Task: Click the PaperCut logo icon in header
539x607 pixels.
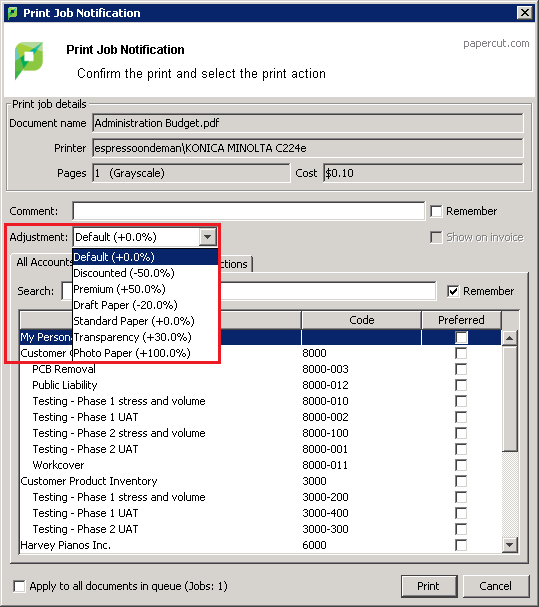Action: click(x=28, y=60)
